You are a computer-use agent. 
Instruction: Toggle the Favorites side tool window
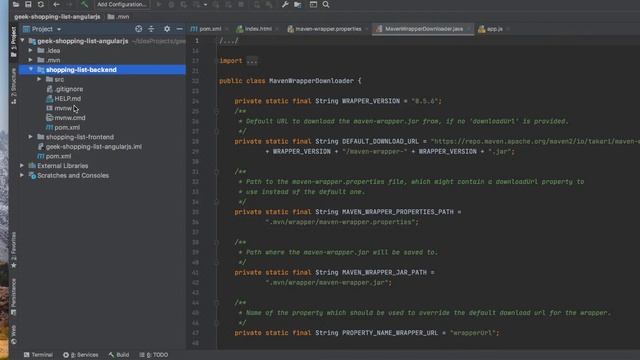point(13,250)
